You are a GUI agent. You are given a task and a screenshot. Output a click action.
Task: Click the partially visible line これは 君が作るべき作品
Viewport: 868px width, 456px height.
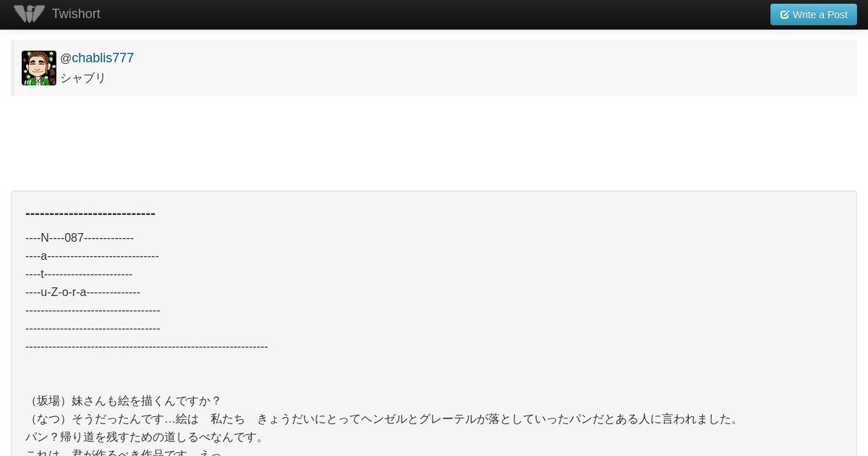coord(123,452)
